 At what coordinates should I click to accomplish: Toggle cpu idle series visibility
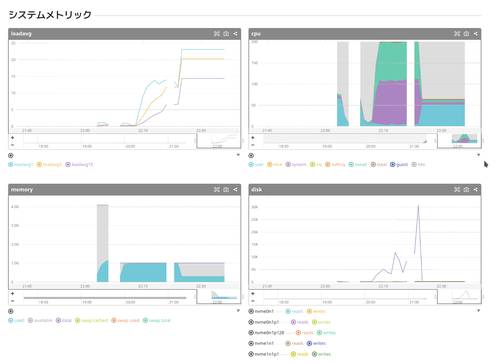pyautogui.click(x=418, y=164)
